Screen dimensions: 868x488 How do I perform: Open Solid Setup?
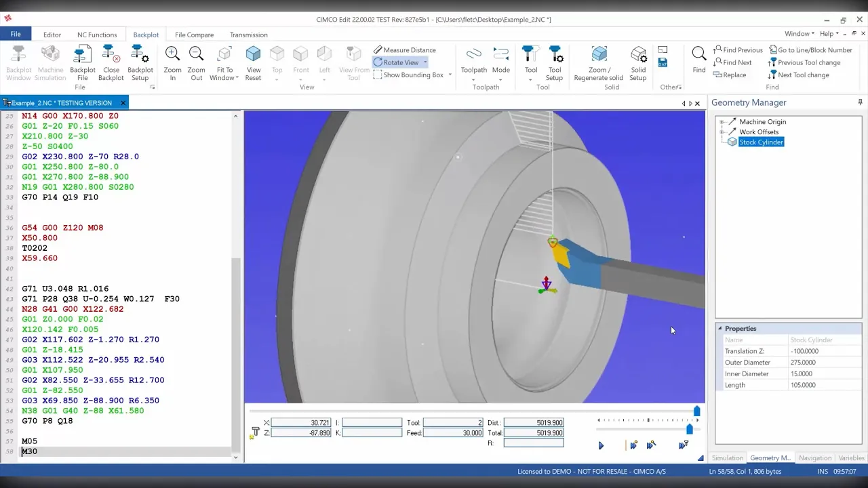(638, 63)
